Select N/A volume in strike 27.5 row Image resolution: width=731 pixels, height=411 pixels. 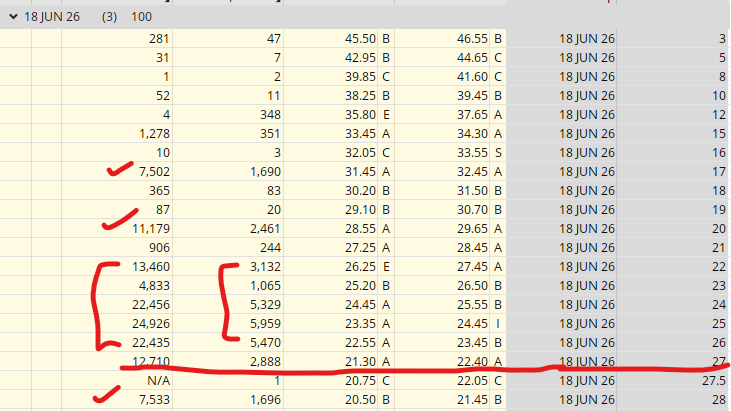pos(159,381)
